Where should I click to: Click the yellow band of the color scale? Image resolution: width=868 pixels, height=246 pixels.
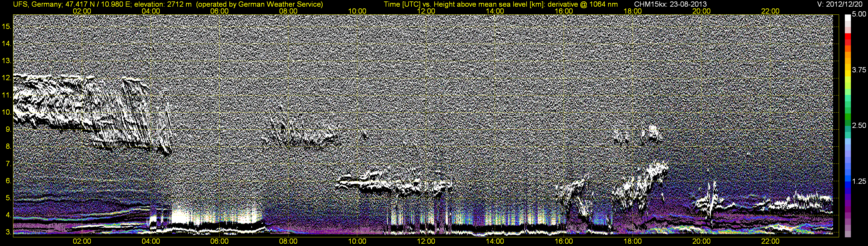[x=848, y=73]
